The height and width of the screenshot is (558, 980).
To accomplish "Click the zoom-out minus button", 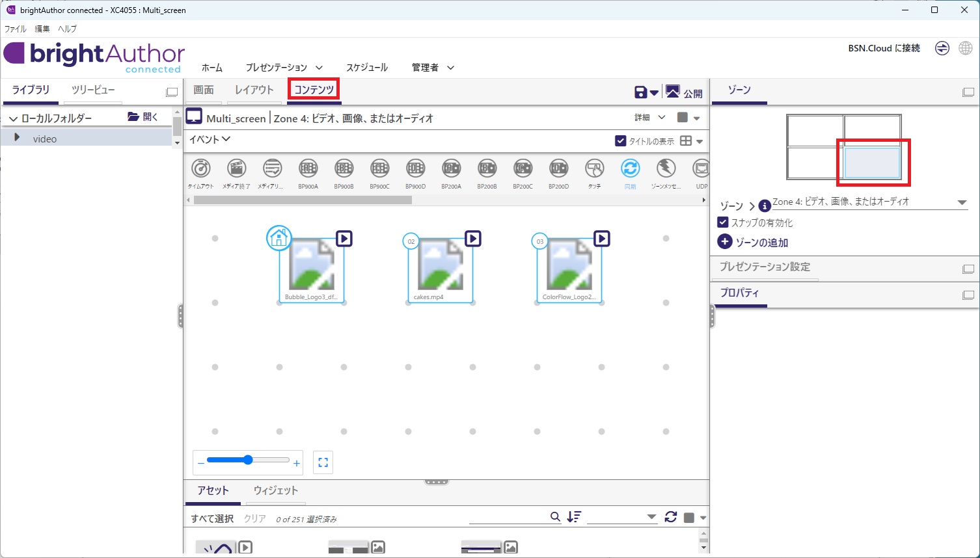I will [x=200, y=463].
